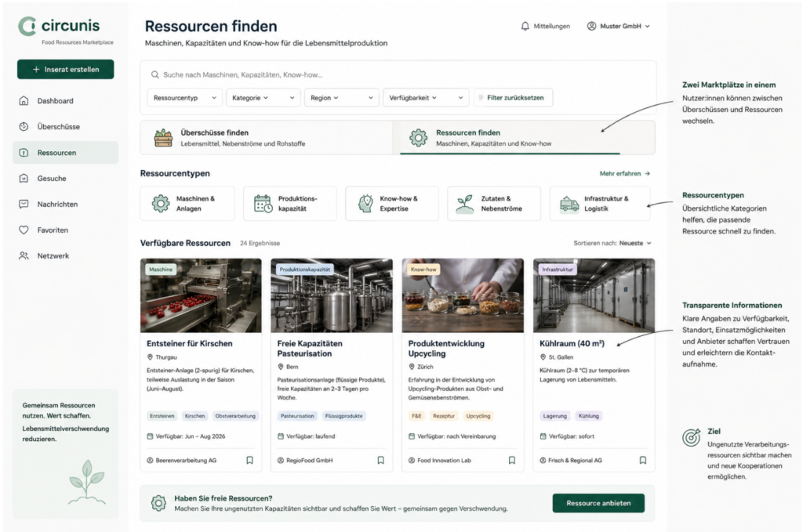Bookmark the Beerenverarbeitung AG listing

tap(250, 461)
